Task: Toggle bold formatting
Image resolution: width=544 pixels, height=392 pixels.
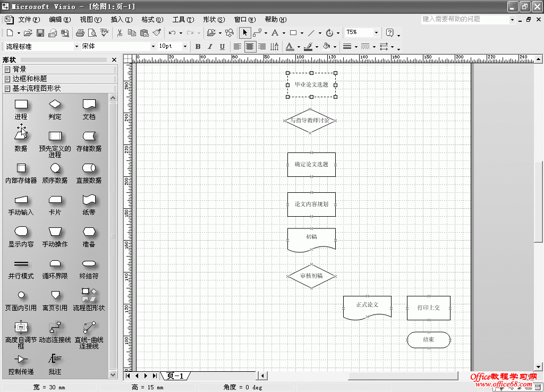Action: [198, 47]
